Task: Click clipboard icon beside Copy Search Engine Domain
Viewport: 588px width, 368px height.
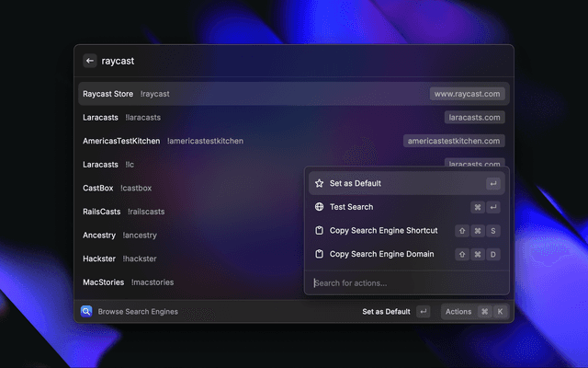Action: tap(319, 254)
